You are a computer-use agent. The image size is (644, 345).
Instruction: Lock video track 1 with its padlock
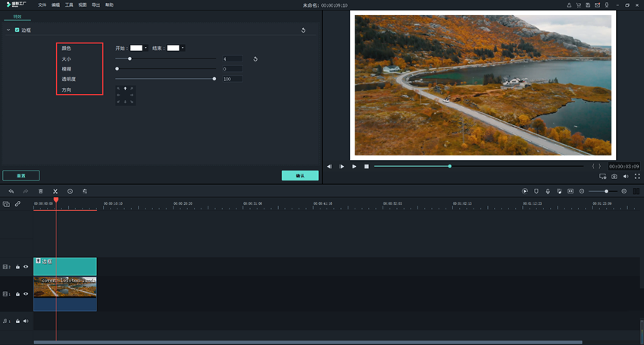17,294
